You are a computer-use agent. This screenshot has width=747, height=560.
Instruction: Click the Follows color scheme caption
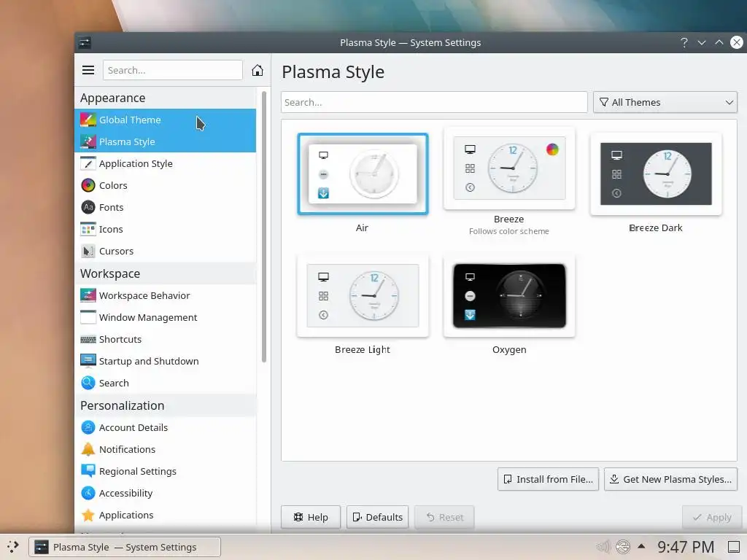(x=508, y=231)
